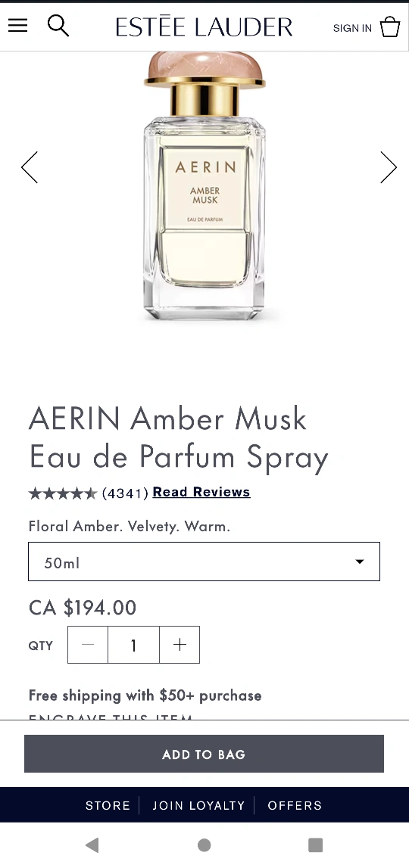Decrease quantity with minus button
This screenshot has height=868, width=409.
pos(88,644)
